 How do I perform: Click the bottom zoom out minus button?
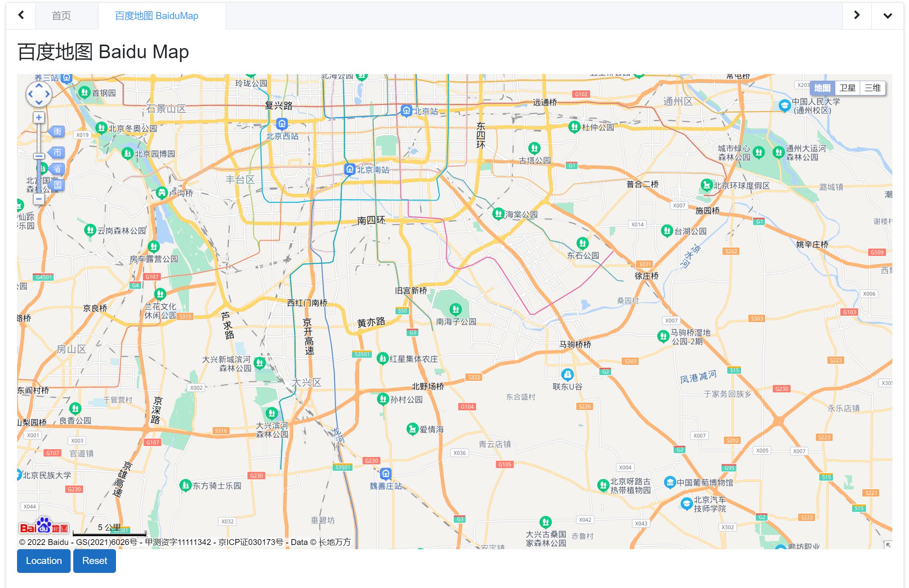pos(38,199)
